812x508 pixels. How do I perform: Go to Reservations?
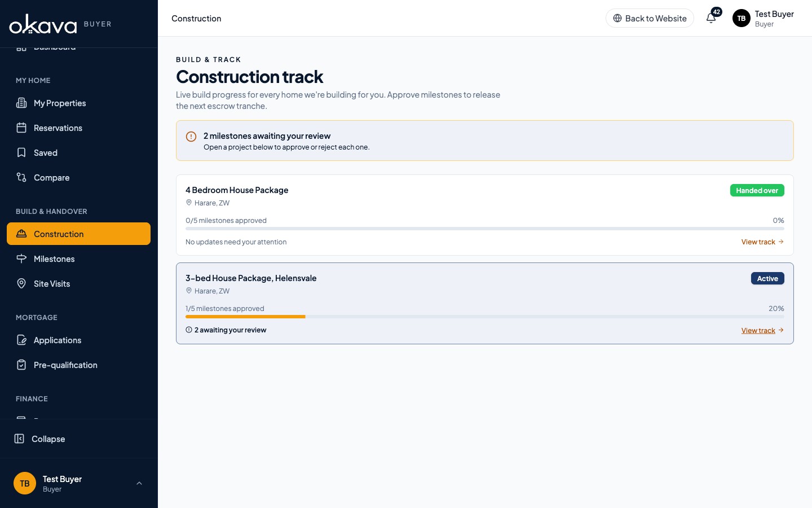[x=78, y=128]
